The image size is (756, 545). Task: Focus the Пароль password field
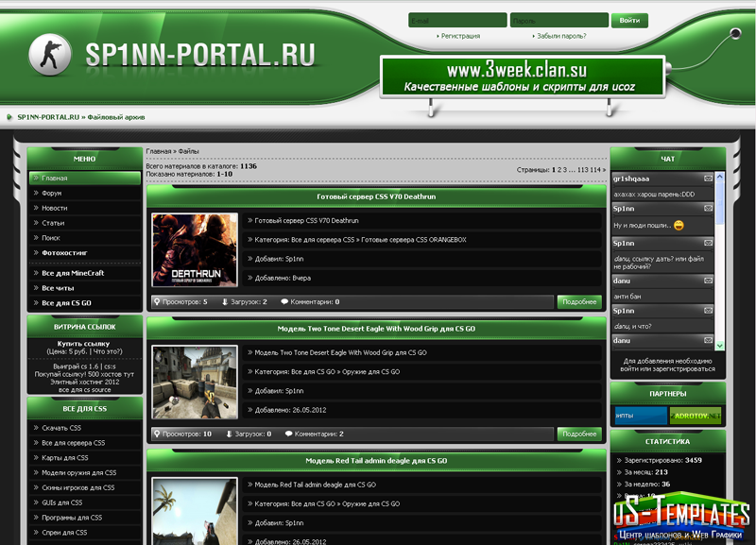click(559, 20)
